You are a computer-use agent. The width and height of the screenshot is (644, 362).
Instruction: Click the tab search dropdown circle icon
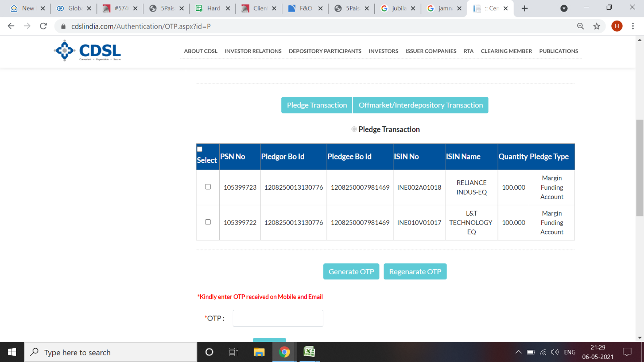click(x=564, y=8)
